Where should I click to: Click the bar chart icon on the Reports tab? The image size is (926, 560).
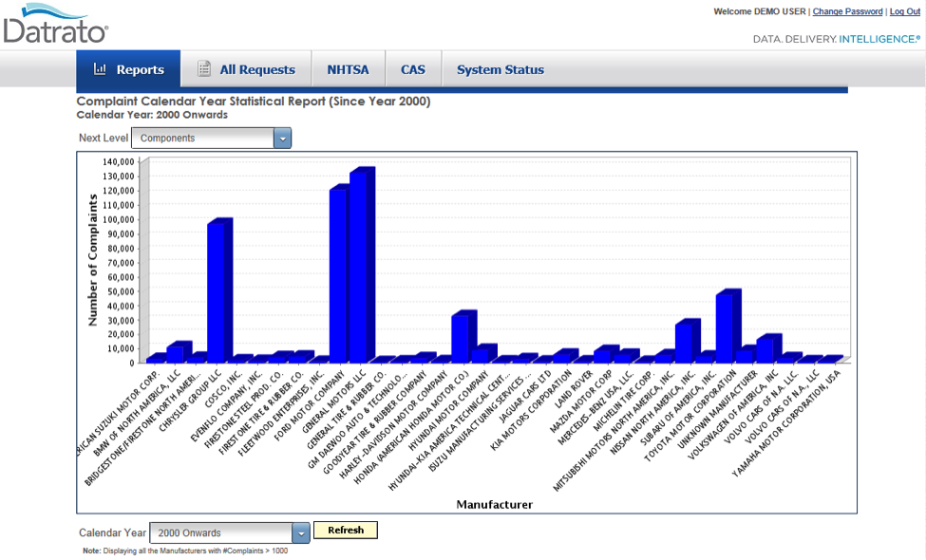[100, 69]
